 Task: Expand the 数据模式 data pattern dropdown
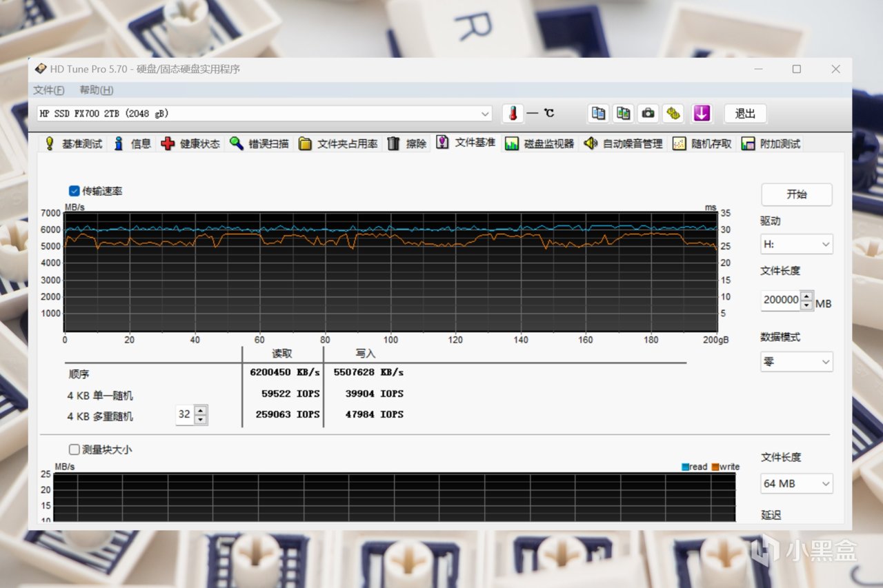pos(797,361)
